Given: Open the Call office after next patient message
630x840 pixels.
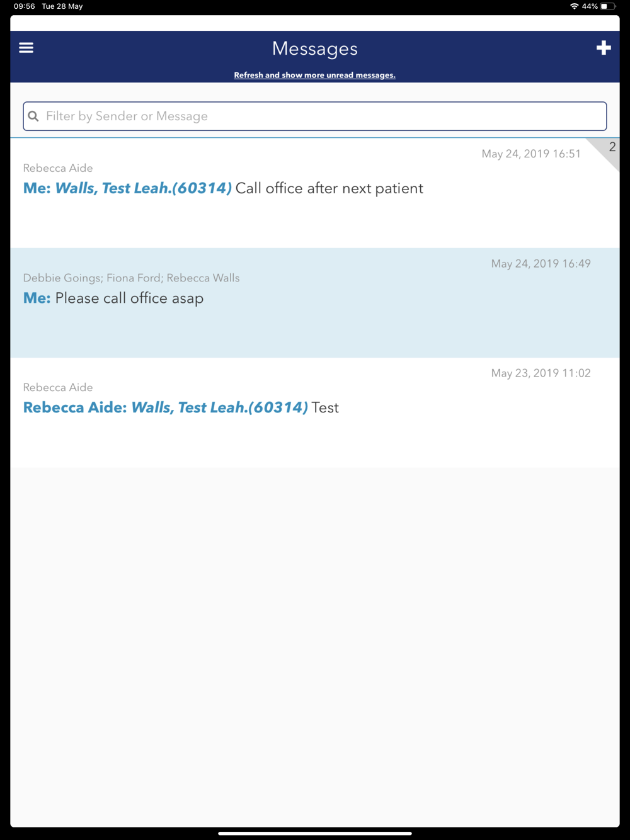Looking at the screenshot, I should [315, 193].
